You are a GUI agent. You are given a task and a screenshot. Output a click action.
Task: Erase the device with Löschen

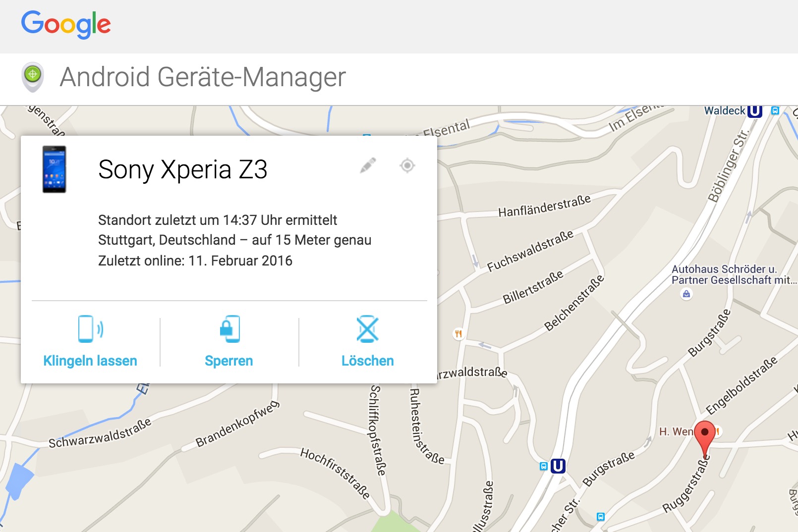click(x=368, y=361)
